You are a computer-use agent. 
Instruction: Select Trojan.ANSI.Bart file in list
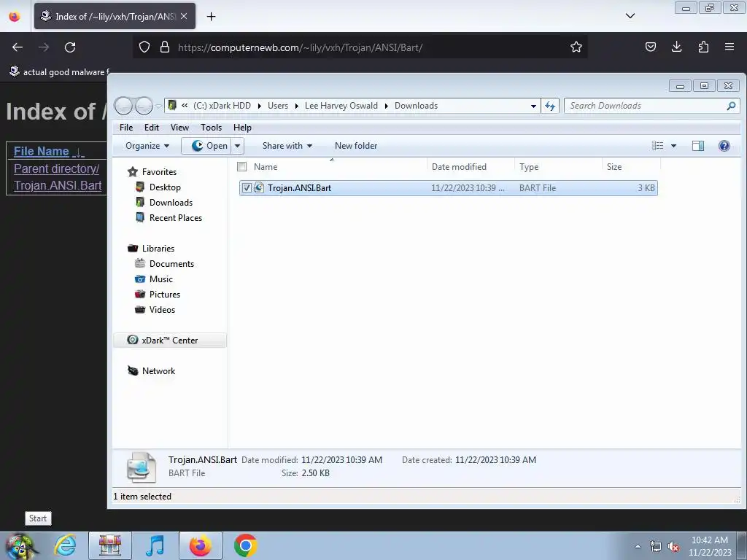449,188
